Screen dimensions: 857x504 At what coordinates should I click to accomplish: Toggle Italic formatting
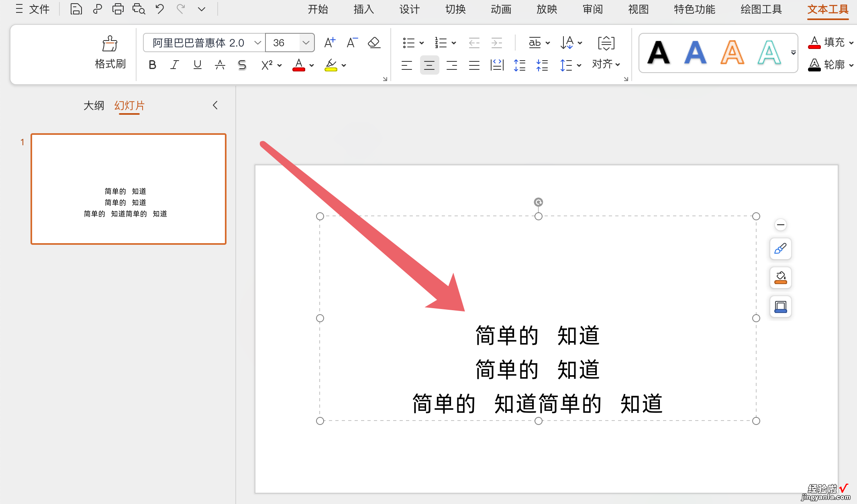pos(174,65)
